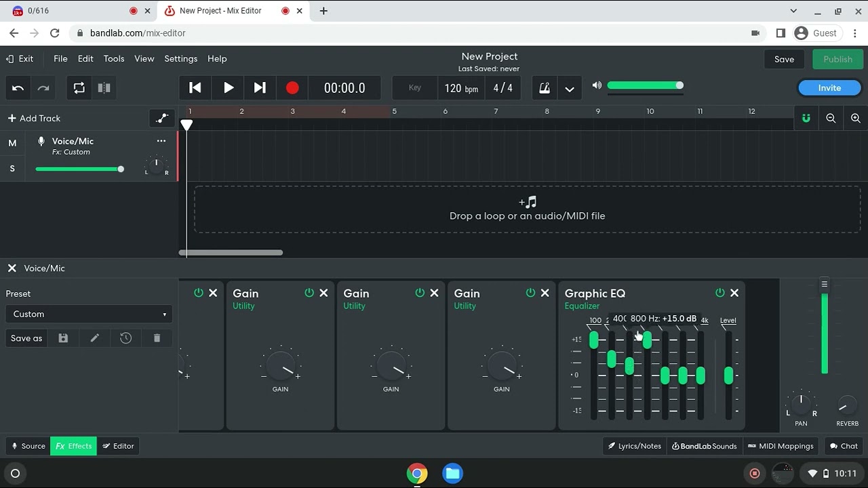The width and height of the screenshot is (868, 488).
Task: Switch to the Source tab
Action: pos(28,446)
